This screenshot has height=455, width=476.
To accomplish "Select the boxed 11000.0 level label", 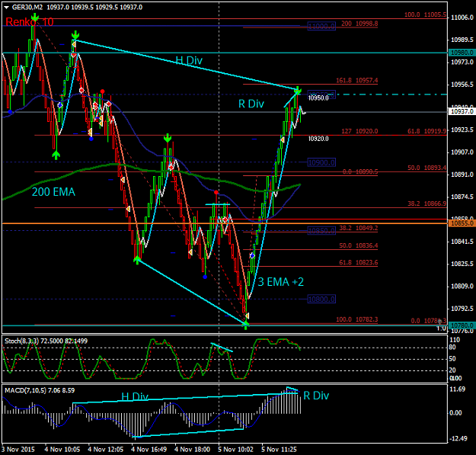I will pos(321,26).
